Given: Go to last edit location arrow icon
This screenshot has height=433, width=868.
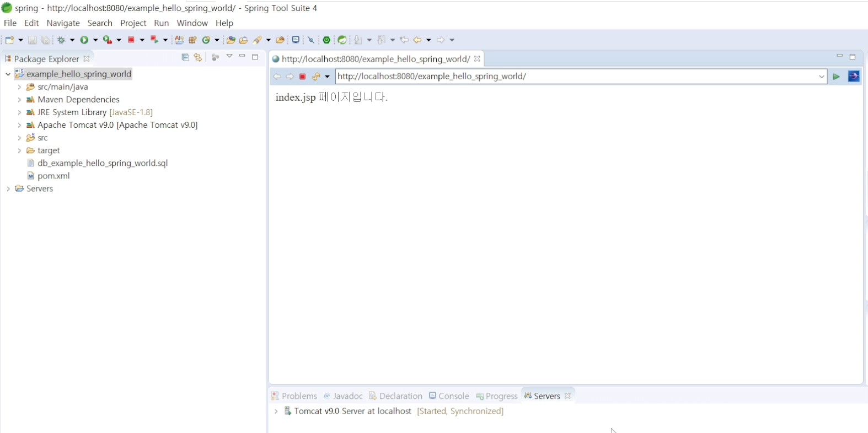Looking at the screenshot, I should click(404, 40).
